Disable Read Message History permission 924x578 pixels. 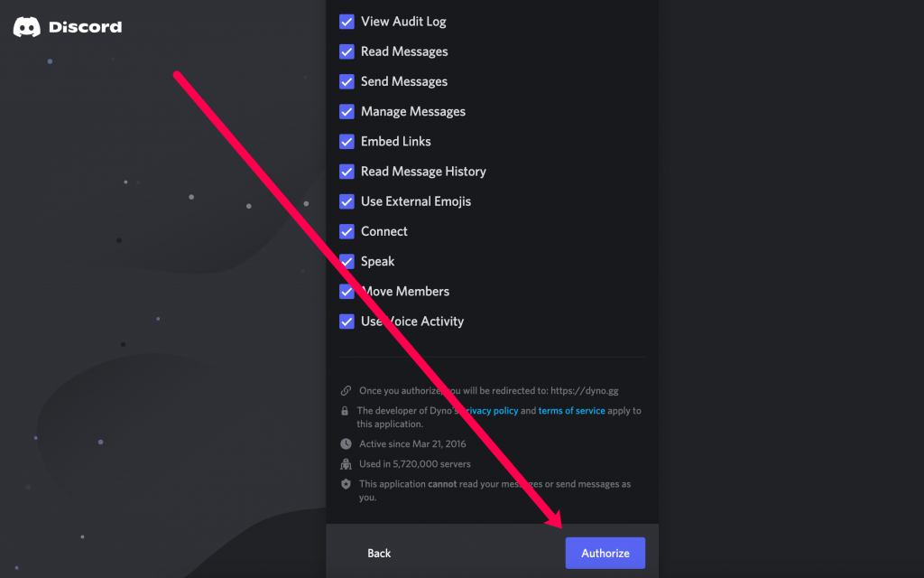click(x=346, y=171)
